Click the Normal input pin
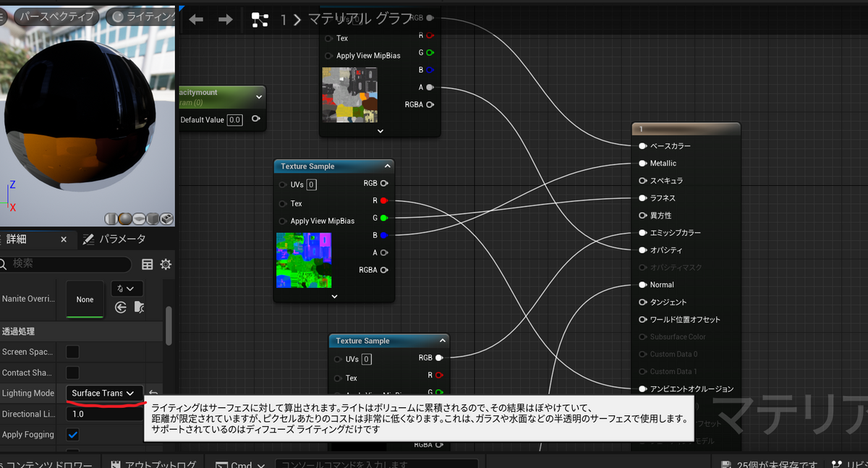Viewport: 868px width, 468px height. [x=642, y=284]
